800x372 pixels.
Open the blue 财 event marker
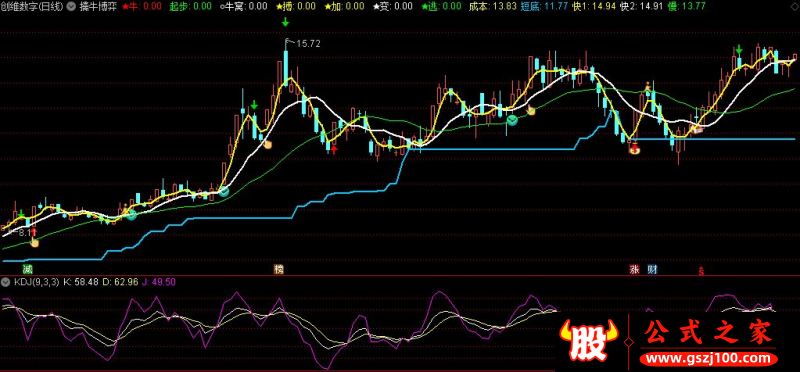[652, 269]
